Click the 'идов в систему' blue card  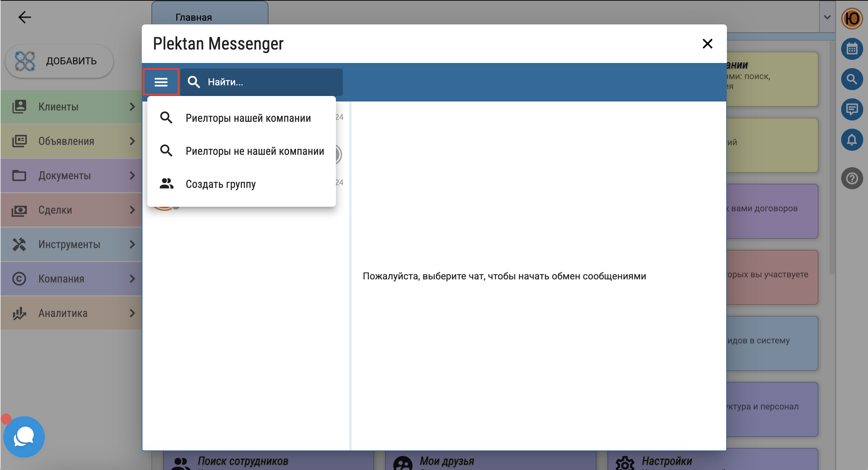point(772,343)
